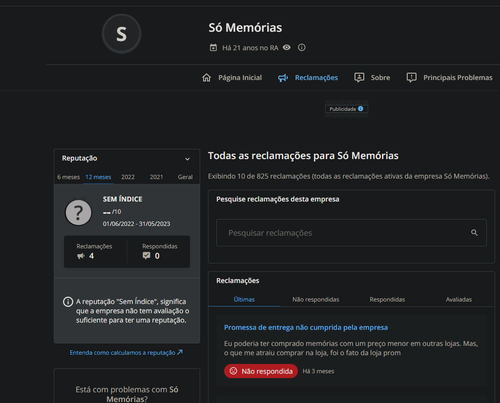The width and height of the screenshot is (500, 403).
Task: Click the Publicidade info badge
Action: 346,109
